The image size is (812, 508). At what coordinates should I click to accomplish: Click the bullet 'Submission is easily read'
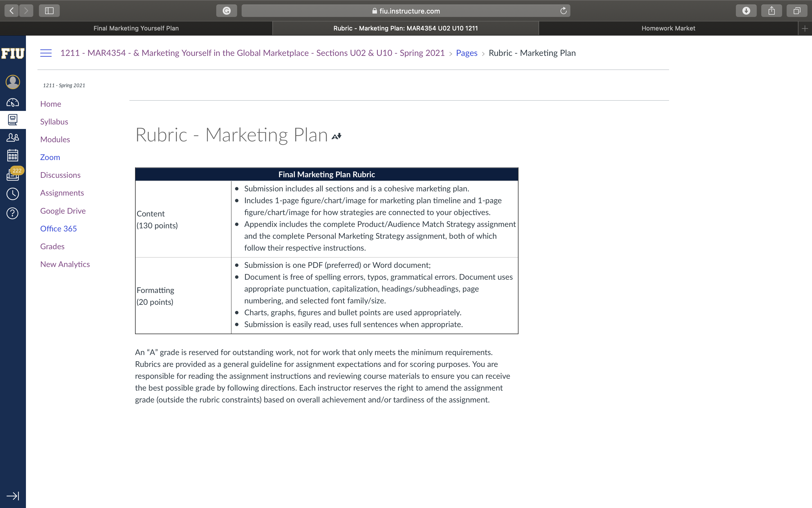[x=353, y=324]
